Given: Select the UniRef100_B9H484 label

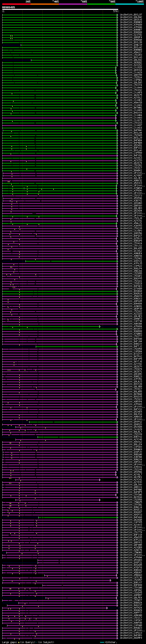Looking at the screenshot, I should click(131, 304).
